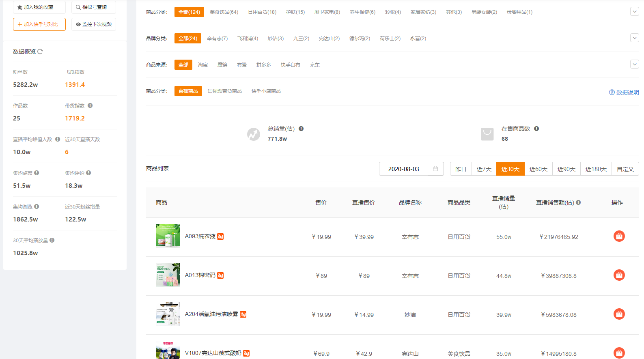The height and width of the screenshot is (359, 644).
Task: Click the shopping bag icon for A204活氧油污洁喷雾
Action: click(619, 314)
